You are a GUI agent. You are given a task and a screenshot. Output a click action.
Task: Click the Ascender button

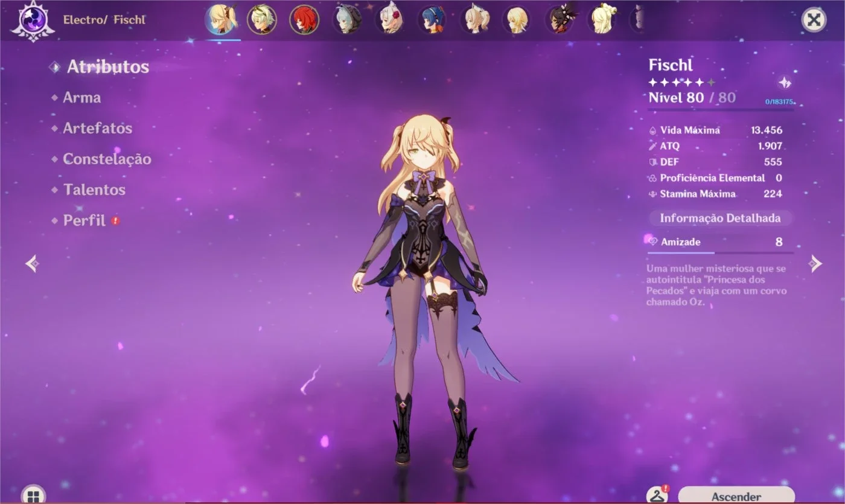(736, 496)
